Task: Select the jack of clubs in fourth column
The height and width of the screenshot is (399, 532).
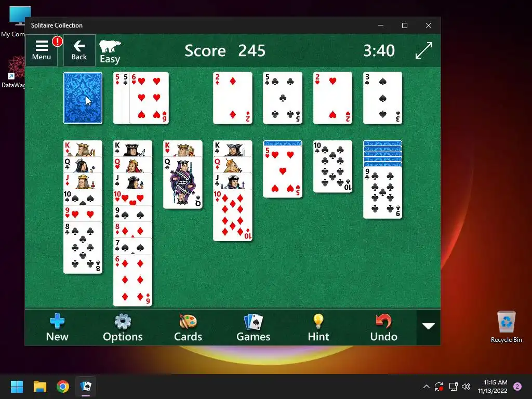Action: (x=233, y=181)
